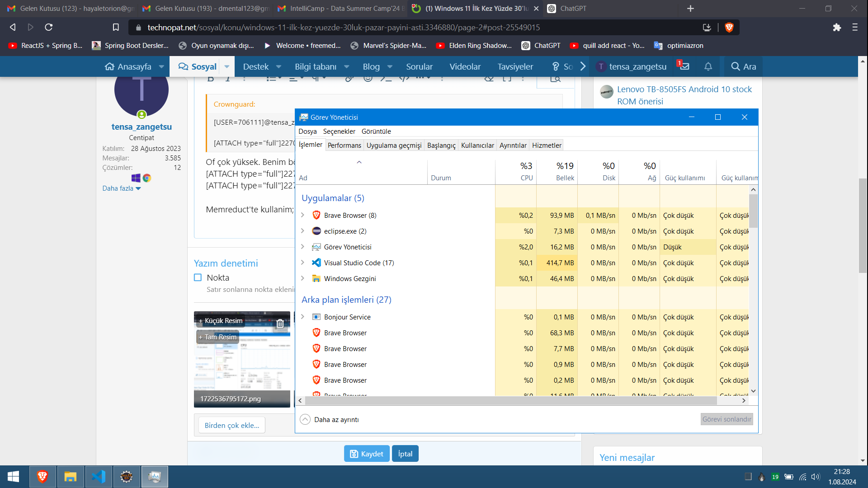The height and width of the screenshot is (488, 868).
Task: Open forum inbox envelope icon
Action: [684, 66]
